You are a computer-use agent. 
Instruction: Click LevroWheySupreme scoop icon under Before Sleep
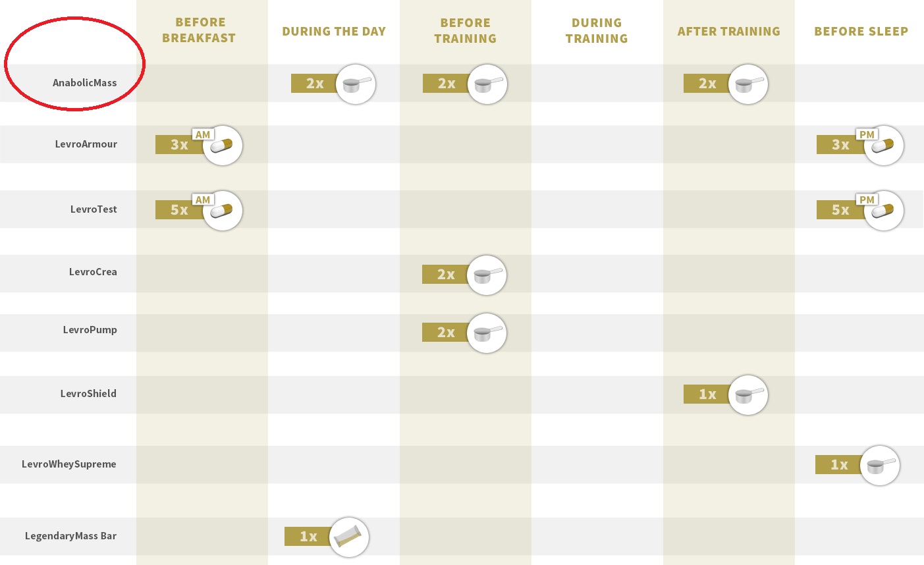coord(880,466)
